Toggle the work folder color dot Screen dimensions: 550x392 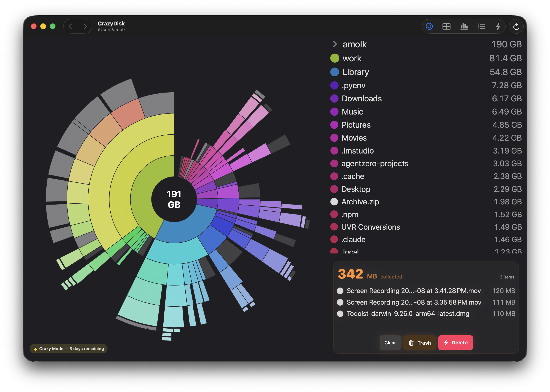point(334,58)
